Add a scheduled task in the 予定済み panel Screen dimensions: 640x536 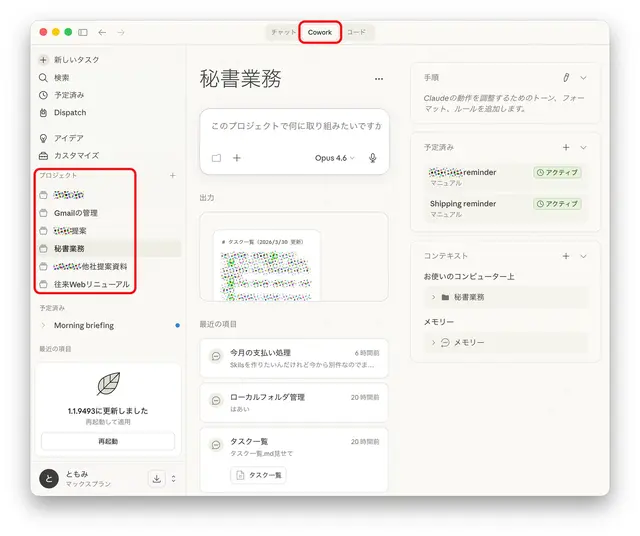tap(566, 147)
